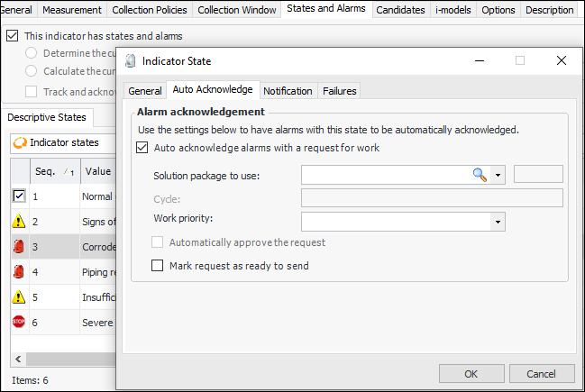Click the magnifier icon in Solution package field
The image size is (585, 392).
coord(480,175)
